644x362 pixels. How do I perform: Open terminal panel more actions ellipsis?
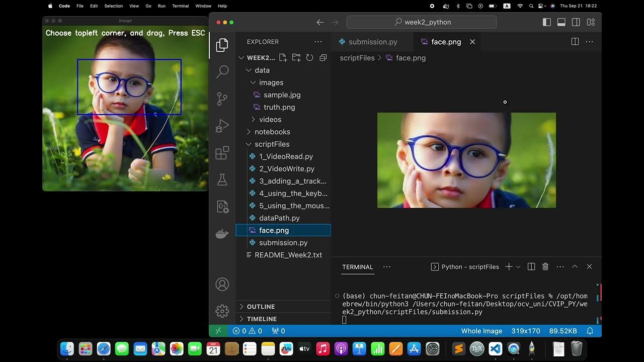560,266
